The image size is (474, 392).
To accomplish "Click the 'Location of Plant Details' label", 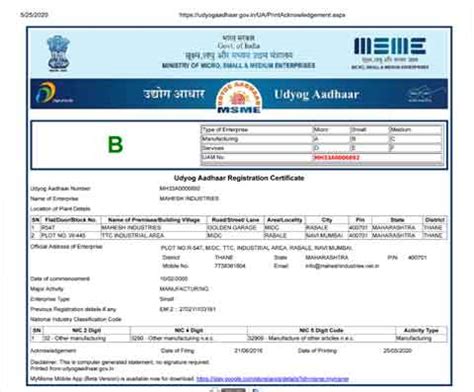I will point(60,209).
